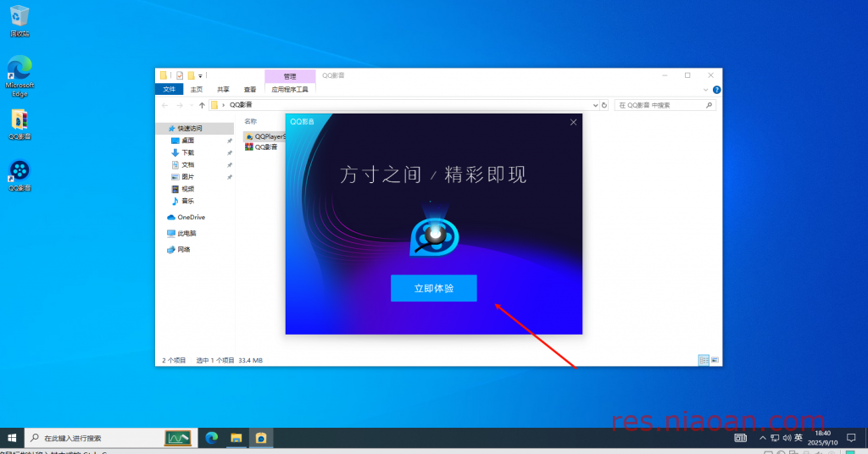Refresh the QQ影音 folder view

[x=604, y=105]
